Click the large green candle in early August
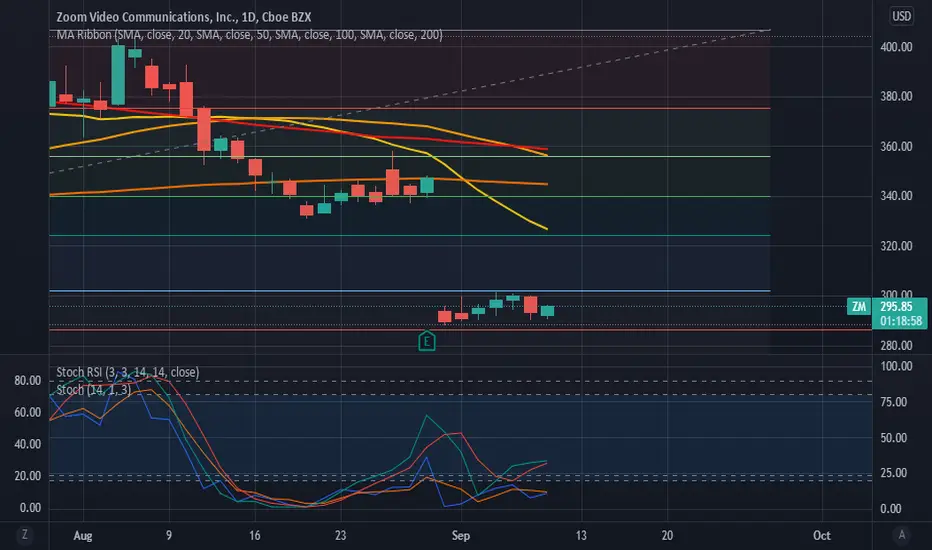Image resolution: width=932 pixels, height=550 pixels. click(118, 75)
